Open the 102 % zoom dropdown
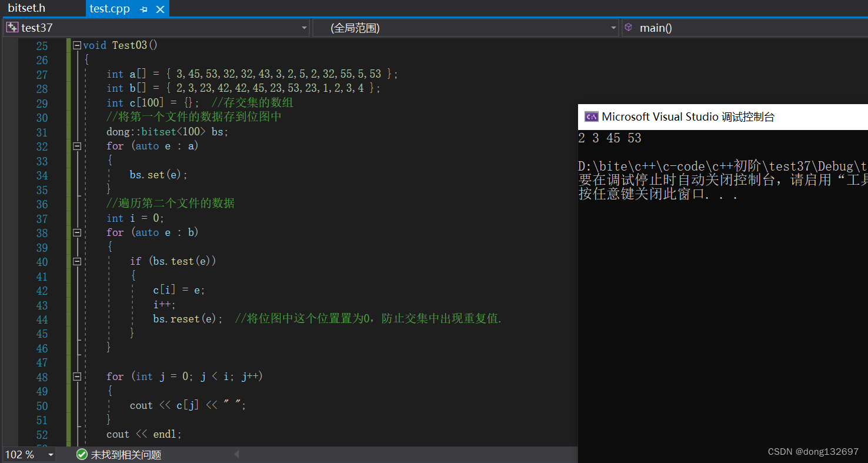This screenshot has width=868, height=463. click(51, 455)
